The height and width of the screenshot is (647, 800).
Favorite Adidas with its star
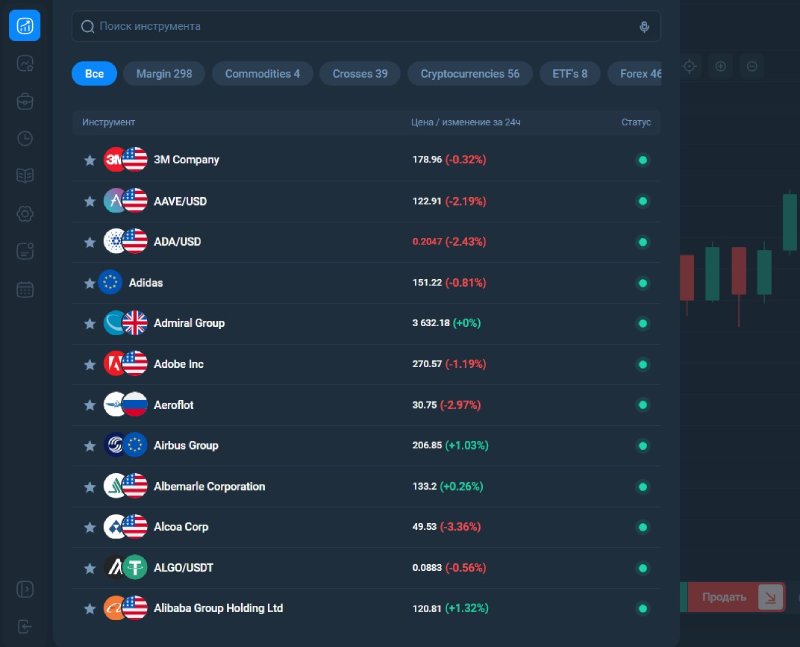tap(90, 283)
